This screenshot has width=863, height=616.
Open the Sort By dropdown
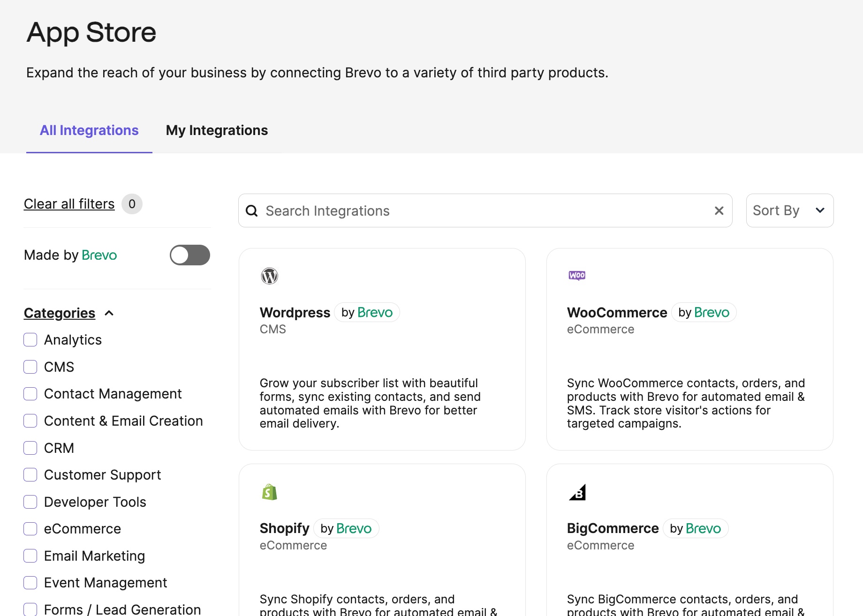pos(789,211)
